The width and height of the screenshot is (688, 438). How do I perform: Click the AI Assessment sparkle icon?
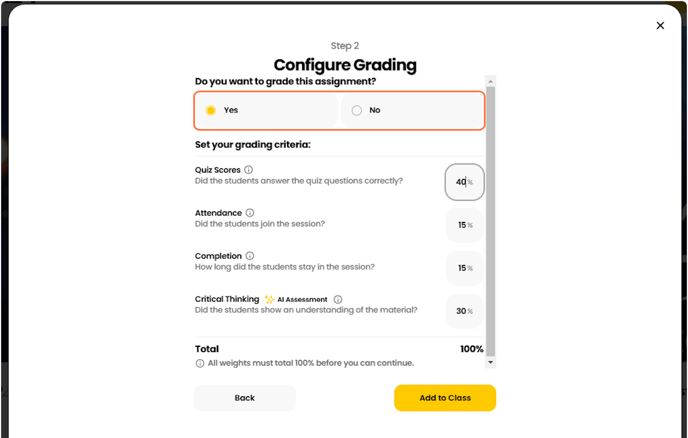pyautogui.click(x=269, y=299)
